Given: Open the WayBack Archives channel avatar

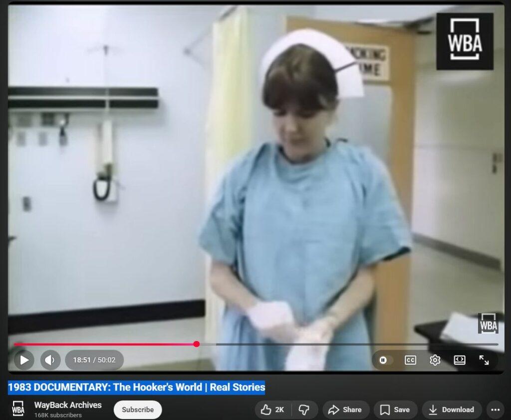Looking at the screenshot, I should tap(18, 409).
